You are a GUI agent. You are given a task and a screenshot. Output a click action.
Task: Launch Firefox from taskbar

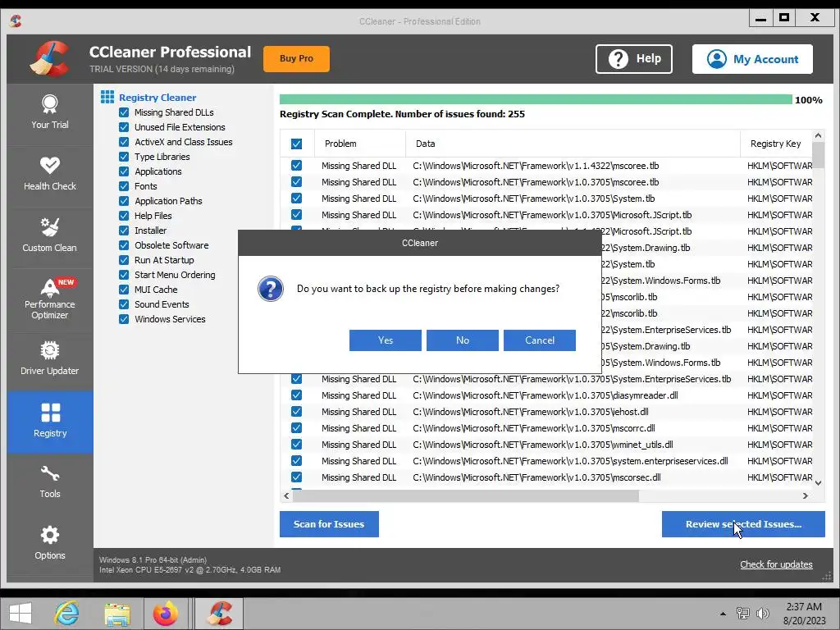pyautogui.click(x=166, y=614)
